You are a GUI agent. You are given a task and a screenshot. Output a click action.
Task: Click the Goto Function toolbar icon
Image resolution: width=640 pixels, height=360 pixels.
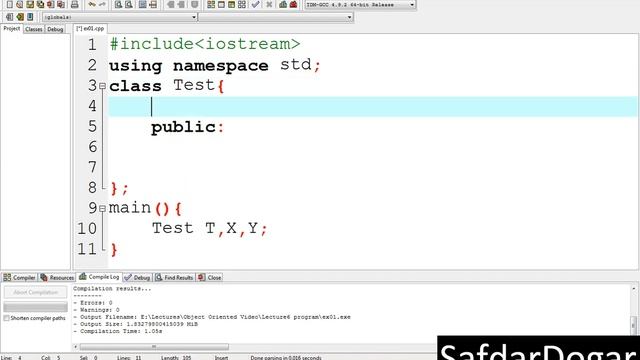coord(142,4)
